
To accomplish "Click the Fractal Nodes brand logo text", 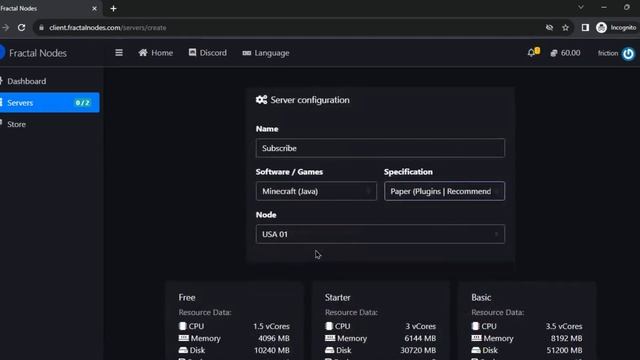I will tap(38, 53).
